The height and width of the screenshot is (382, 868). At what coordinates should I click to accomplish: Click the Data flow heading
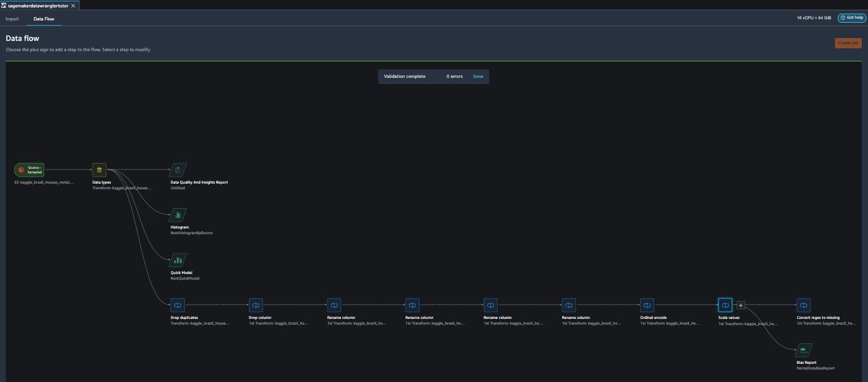[22, 39]
